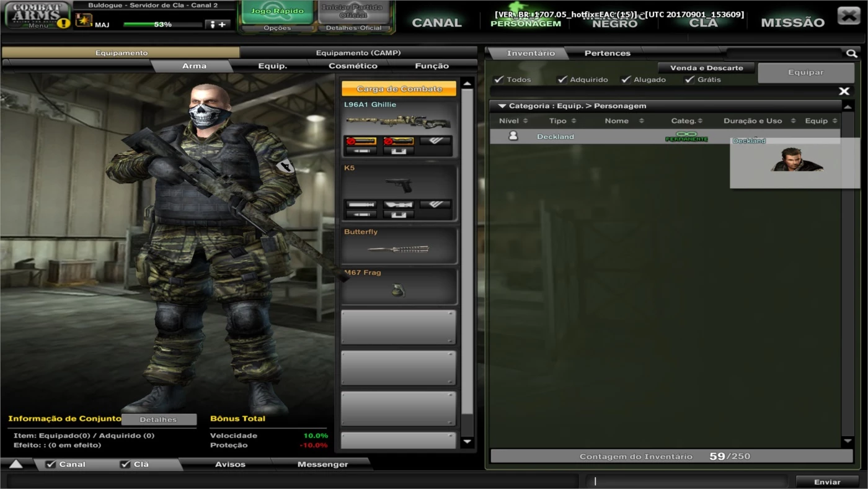This screenshot has height=489, width=868.
Task: Click the yellow exclamation alert icon
Action: click(64, 24)
